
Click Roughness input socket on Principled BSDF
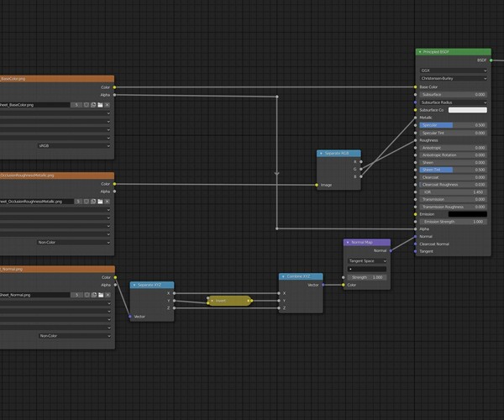[x=415, y=140]
